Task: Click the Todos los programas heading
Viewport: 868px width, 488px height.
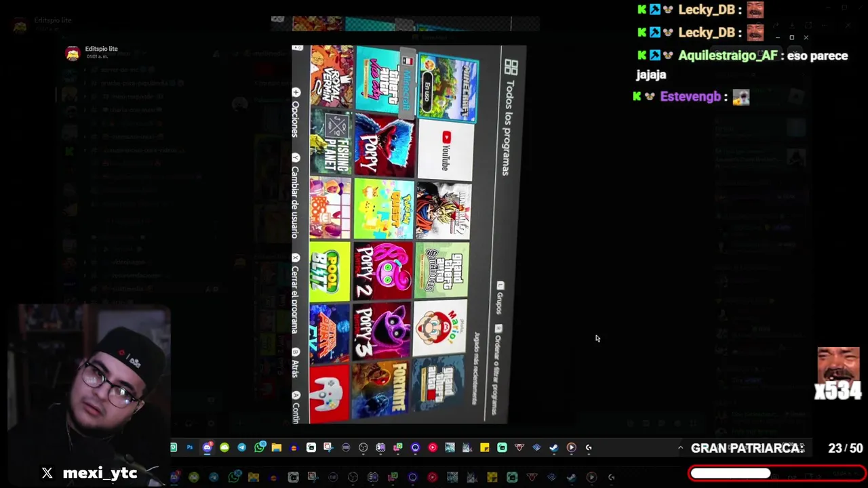Action: coord(509,128)
